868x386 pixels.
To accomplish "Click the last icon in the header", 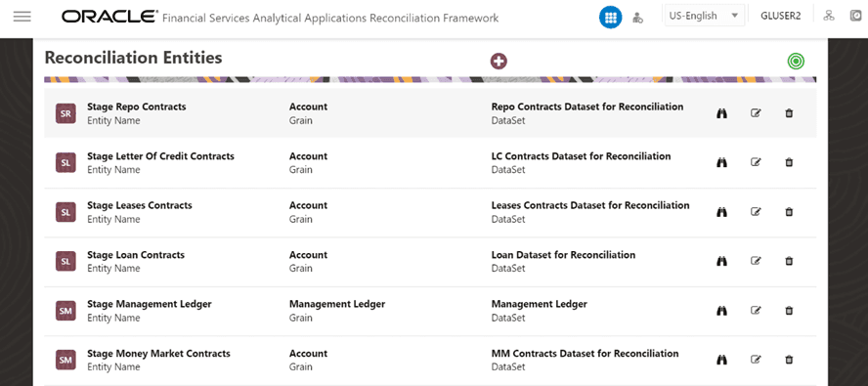I will (856, 16).
